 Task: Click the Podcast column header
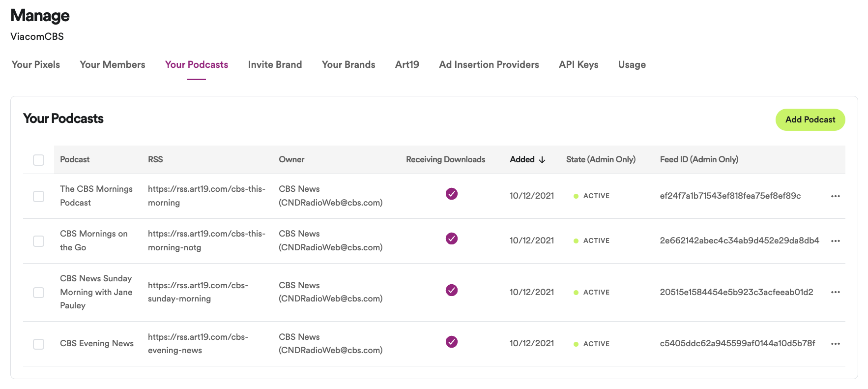75,159
